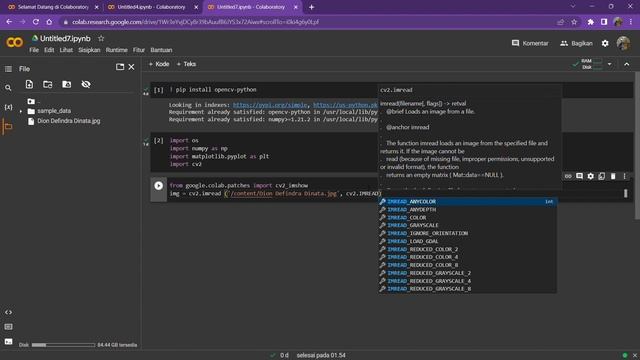
Task: Choose IMREAD_IGNORE_ORIENTATION suggestion
Action: tap(467, 233)
